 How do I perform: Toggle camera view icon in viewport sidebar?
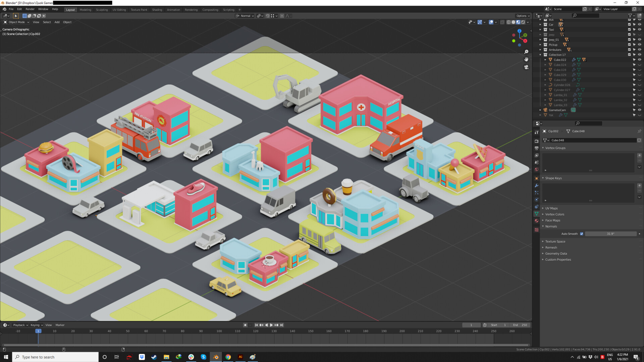pos(526,67)
